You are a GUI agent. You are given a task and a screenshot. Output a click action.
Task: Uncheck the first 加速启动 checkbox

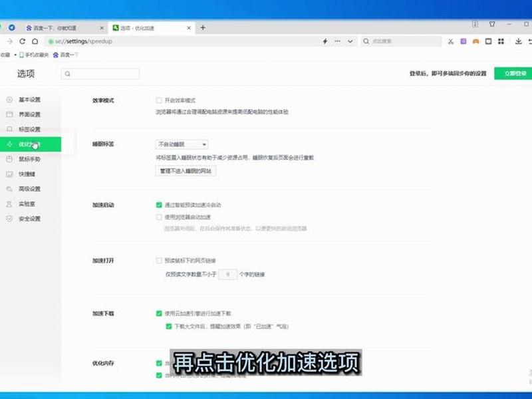coord(159,205)
